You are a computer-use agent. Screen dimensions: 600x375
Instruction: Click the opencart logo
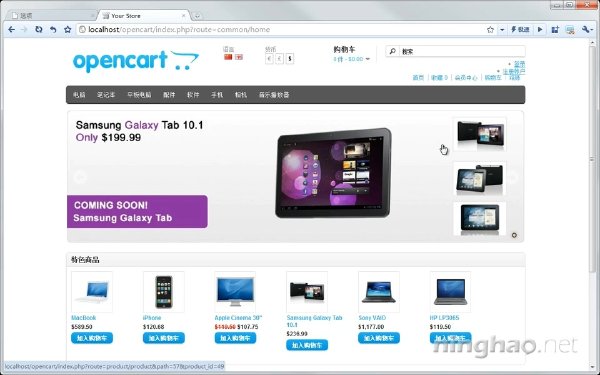136,61
